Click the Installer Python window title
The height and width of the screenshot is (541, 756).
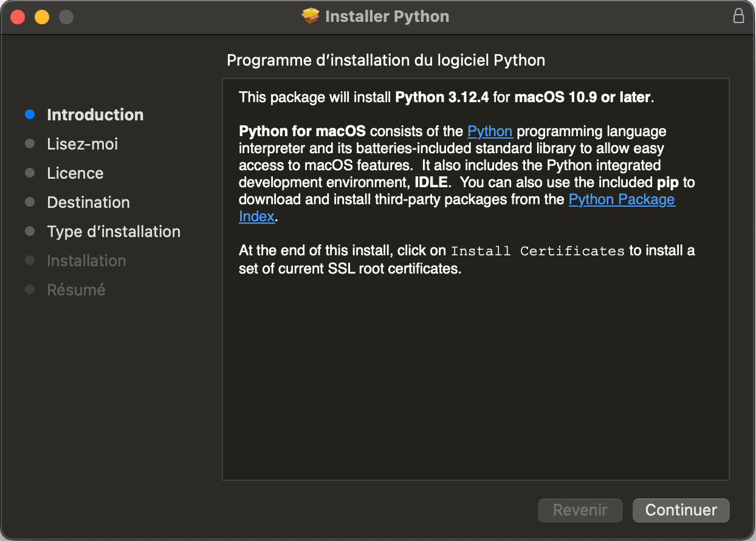(x=387, y=16)
